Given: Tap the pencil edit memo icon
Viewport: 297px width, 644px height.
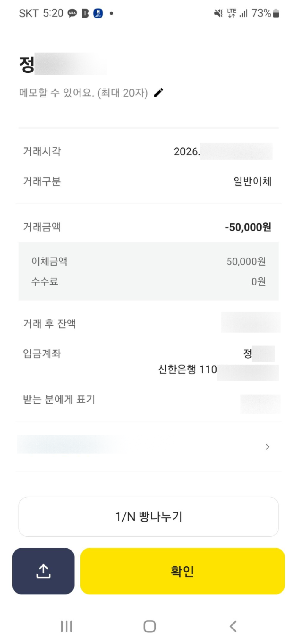Looking at the screenshot, I should click(x=159, y=93).
